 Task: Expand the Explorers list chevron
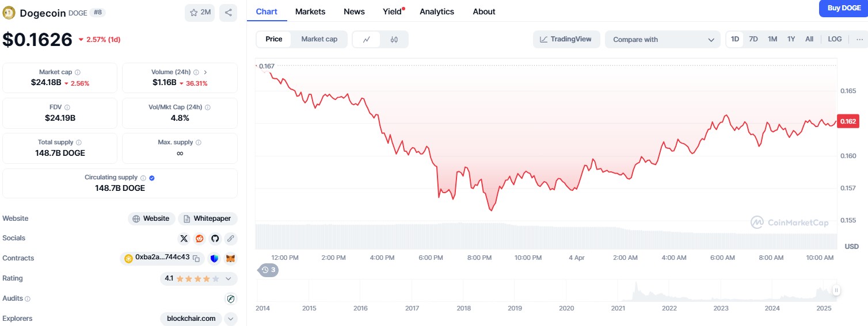[230, 319]
